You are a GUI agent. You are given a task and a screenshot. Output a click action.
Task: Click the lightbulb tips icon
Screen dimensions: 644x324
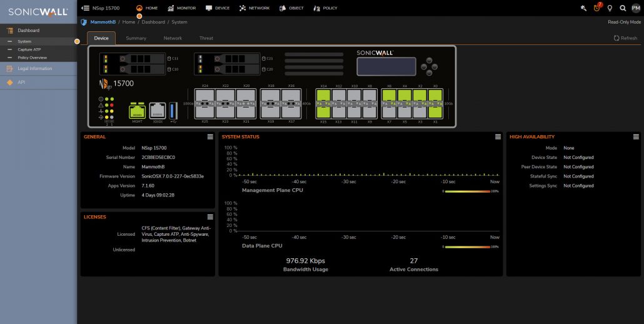[610, 8]
